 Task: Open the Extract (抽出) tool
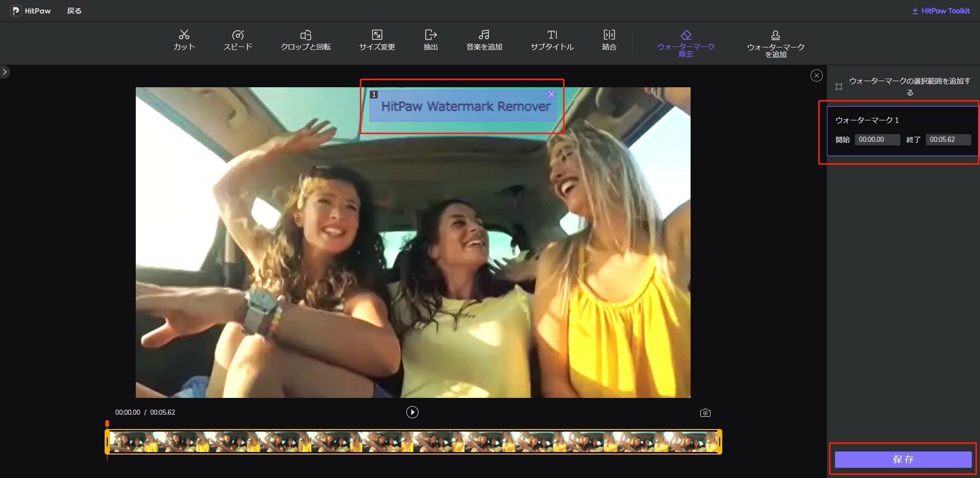pos(431,40)
